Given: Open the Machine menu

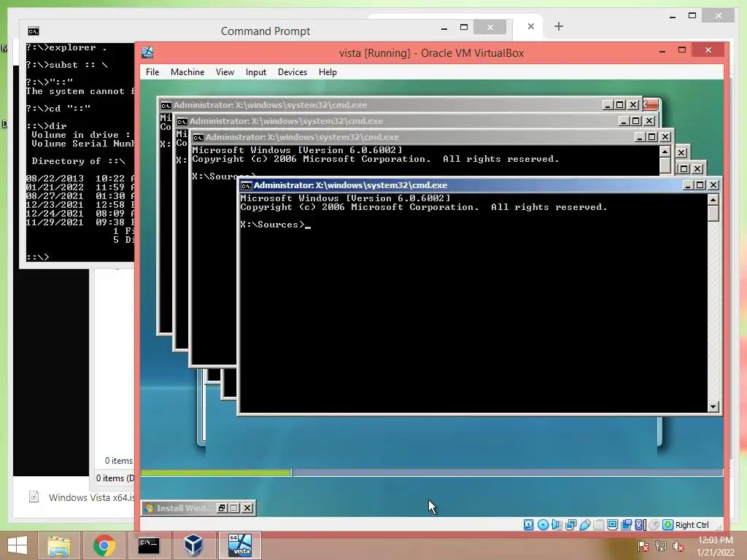Looking at the screenshot, I should click(x=187, y=72).
